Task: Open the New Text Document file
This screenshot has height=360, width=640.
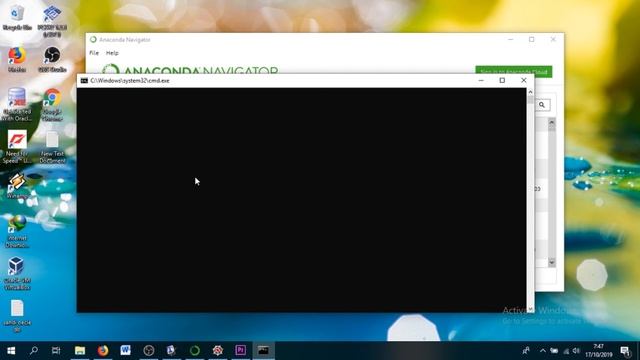Action: pyautogui.click(x=52, y=147)
